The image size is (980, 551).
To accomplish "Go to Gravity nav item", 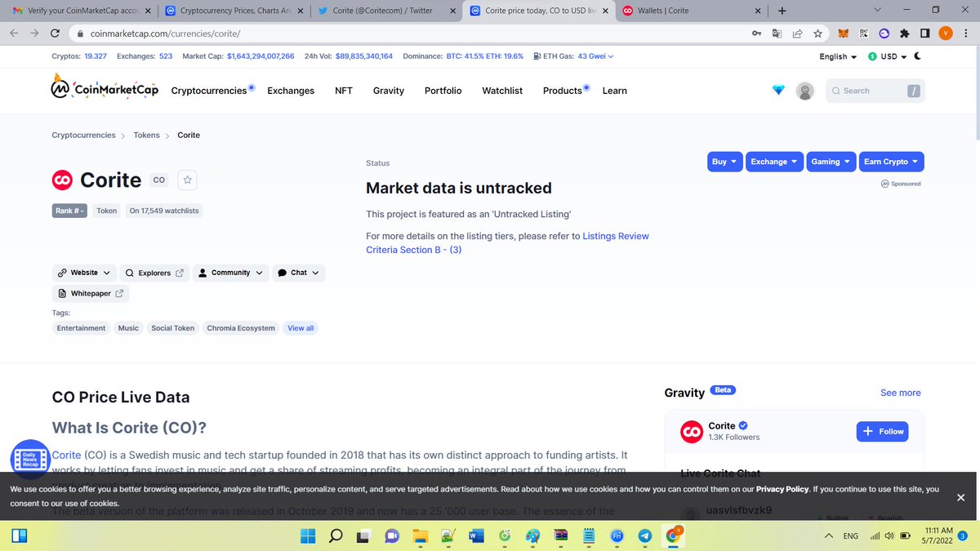I will click(x=389, y=91).
